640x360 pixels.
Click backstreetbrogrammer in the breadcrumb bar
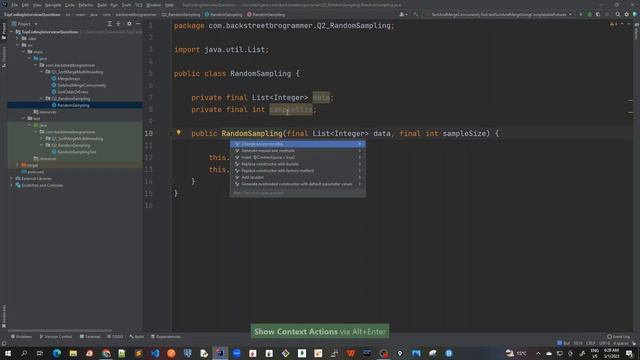(136, 14)
